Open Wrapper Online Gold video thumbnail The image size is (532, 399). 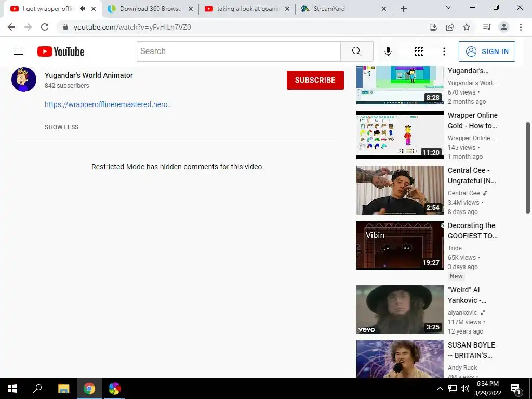400,135
